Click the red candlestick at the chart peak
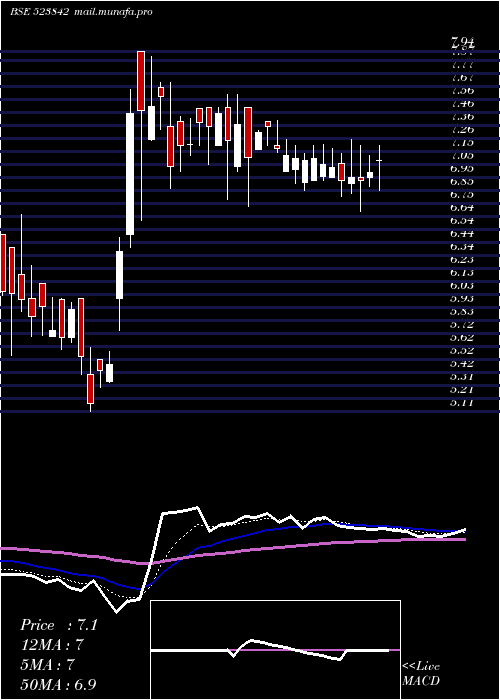Screen dimensions: 500x700 coord(141,81)
